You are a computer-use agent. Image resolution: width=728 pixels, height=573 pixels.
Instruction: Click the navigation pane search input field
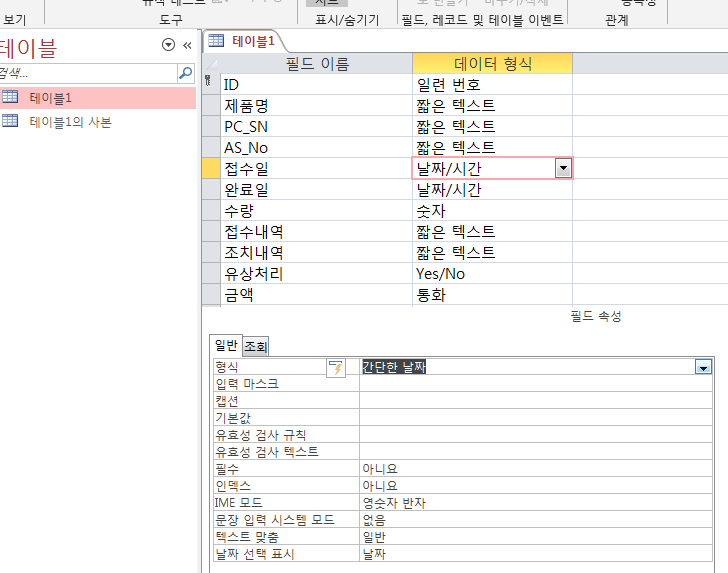88,73
